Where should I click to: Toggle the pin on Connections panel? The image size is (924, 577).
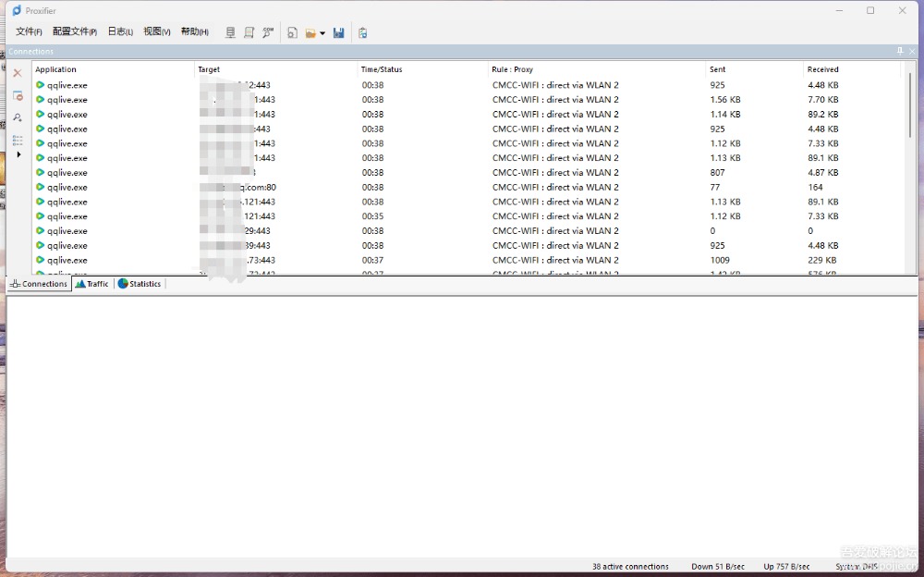[x=900, y=51]
